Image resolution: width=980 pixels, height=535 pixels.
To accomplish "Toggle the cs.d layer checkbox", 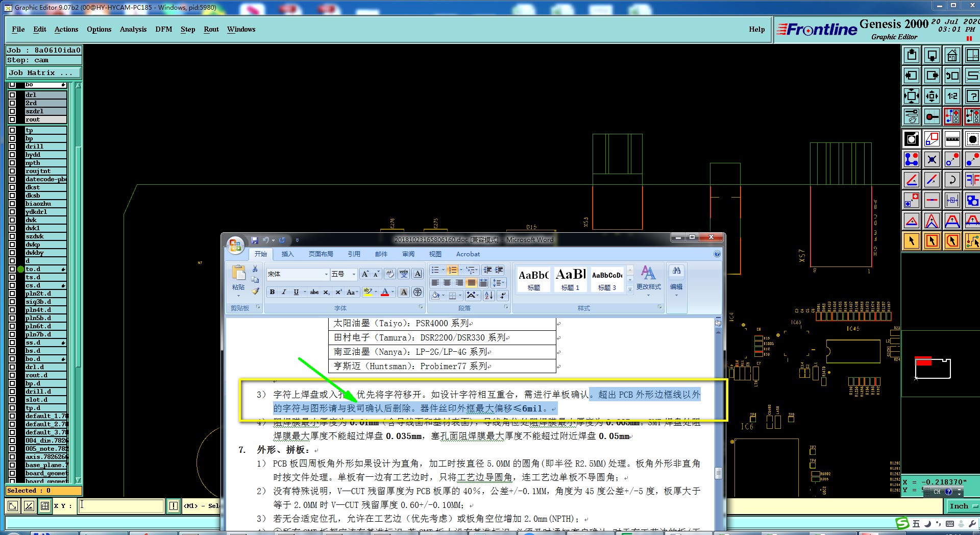I will (x=12, y=285).
